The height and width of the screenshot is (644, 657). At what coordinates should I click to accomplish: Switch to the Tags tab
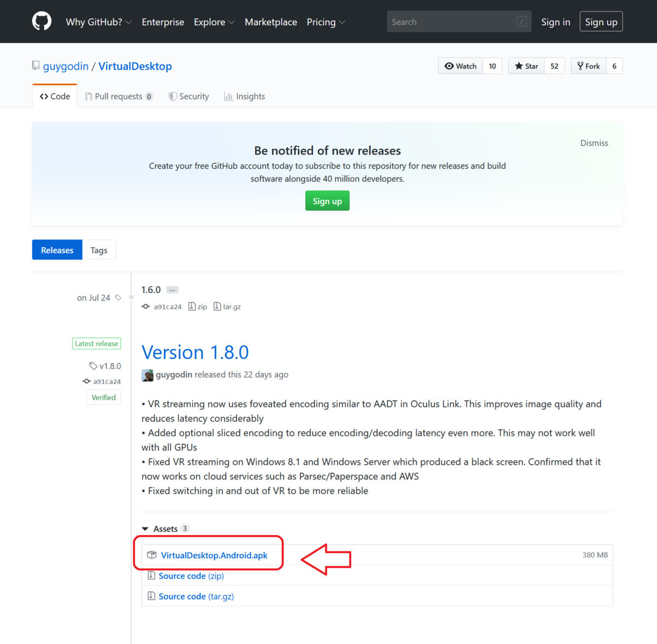[99, 250]
